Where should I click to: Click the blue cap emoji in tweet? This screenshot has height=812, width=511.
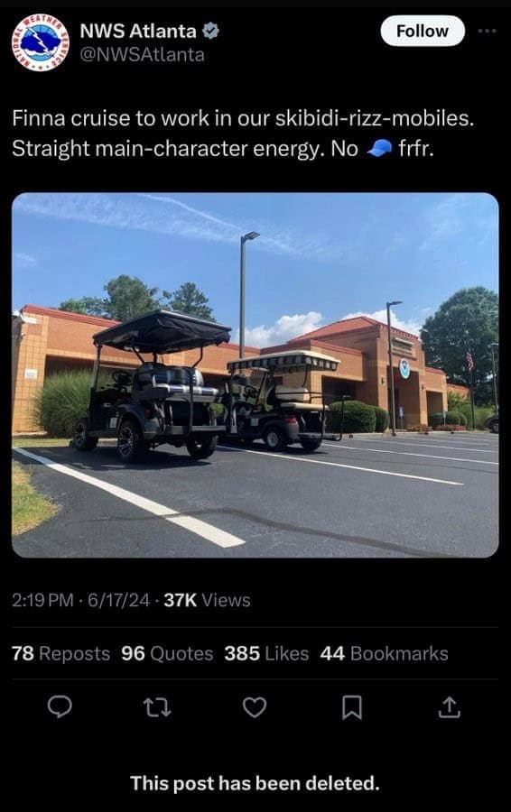[x=379, y=149]
